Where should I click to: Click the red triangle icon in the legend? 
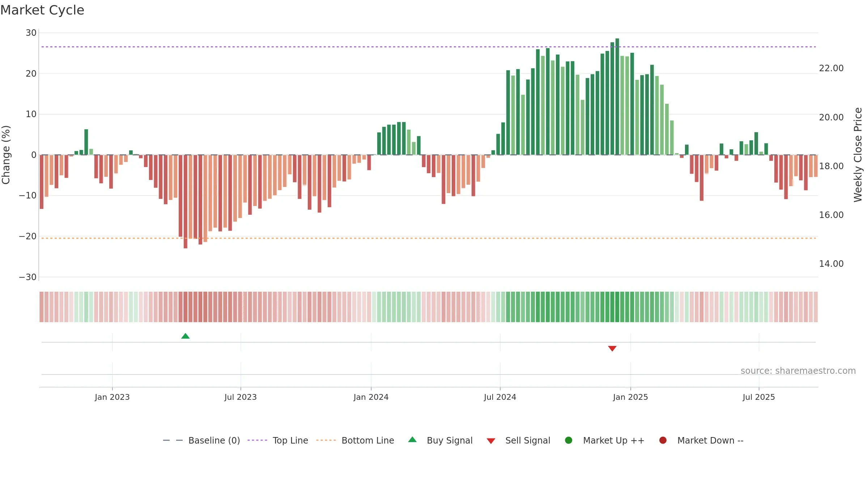click(491, 441)
